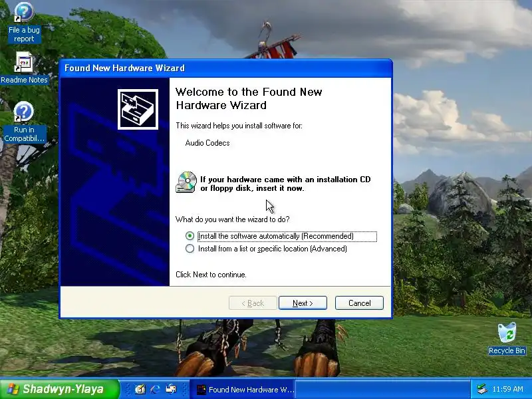The width and height of the screenshot is (532, 399).
Task: Click the Found New Hardware Wizard title bar
Action: 225,68
